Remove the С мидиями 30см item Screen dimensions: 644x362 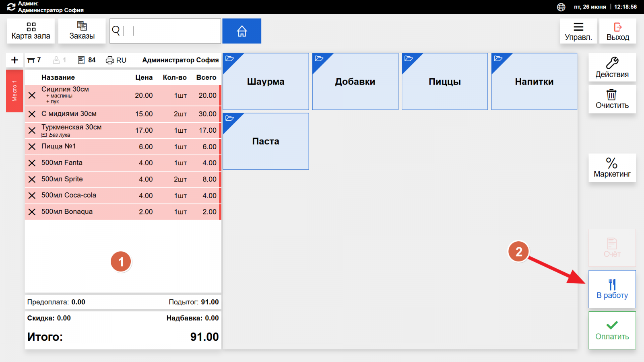[x=32, y=114]
